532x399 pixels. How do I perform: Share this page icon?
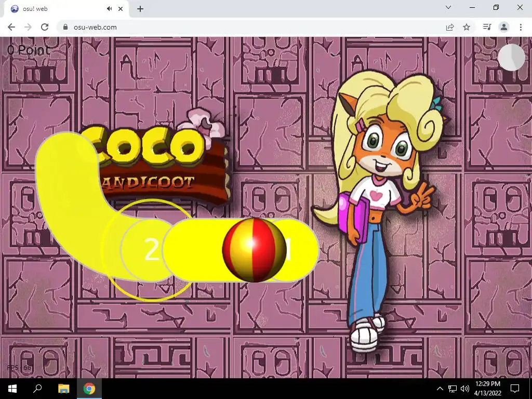[x=450, y=27]
